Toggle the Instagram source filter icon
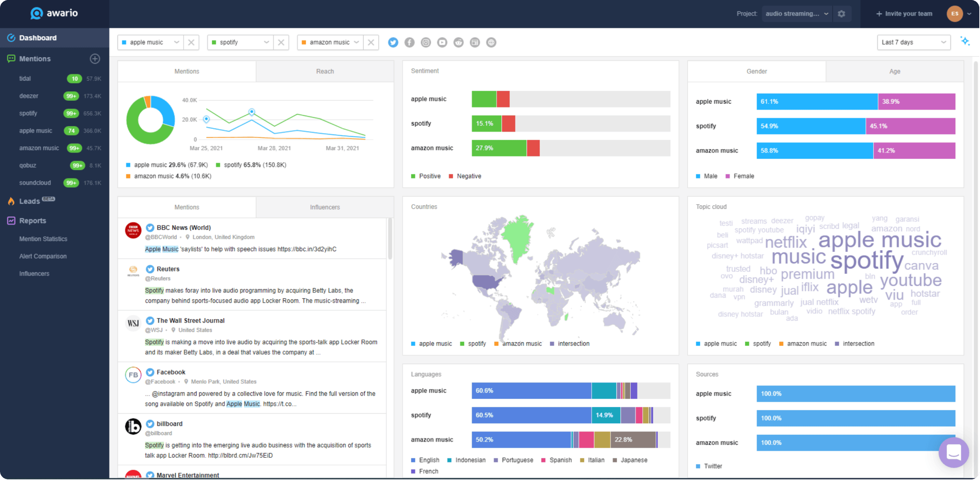This screenshot has width=980, height=480. (x=426, y=42)
